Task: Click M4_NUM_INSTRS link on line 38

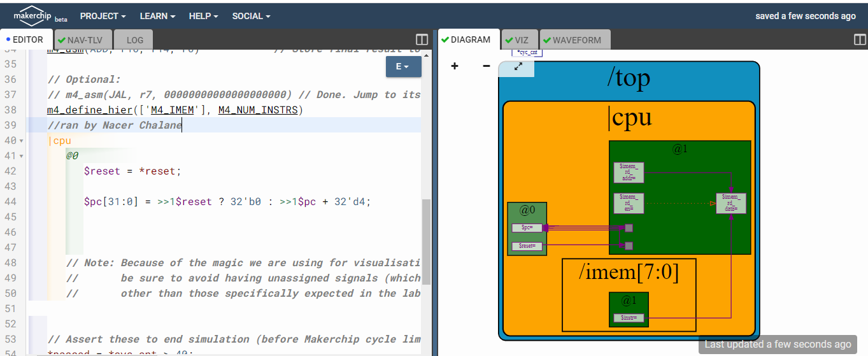Action: point(259,110)
